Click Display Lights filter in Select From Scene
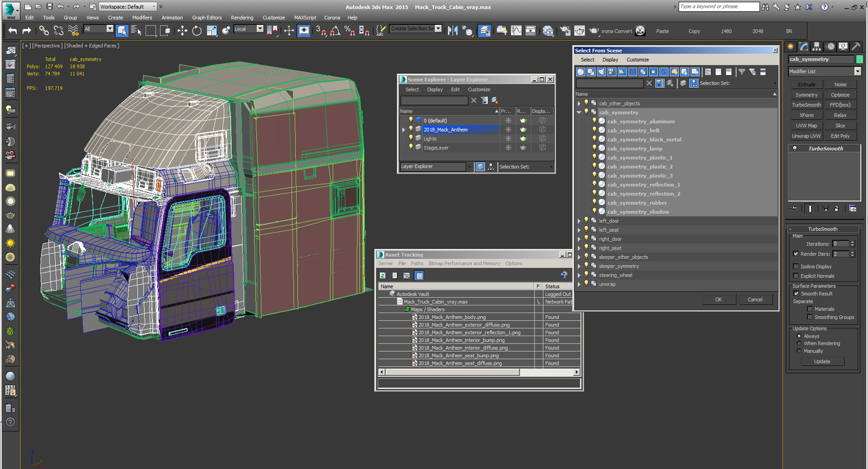 click(x=601, y=72)
